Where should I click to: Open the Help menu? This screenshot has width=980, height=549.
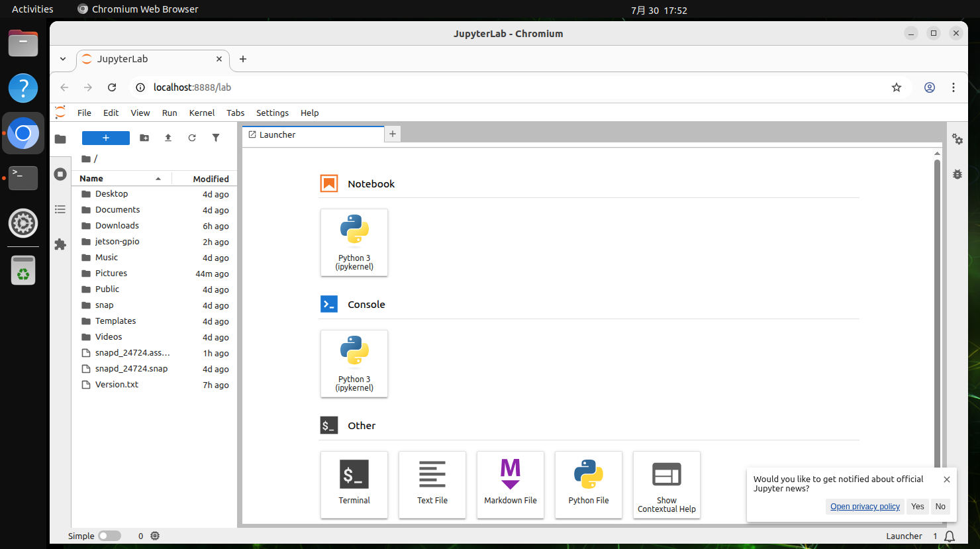(309, 113)
